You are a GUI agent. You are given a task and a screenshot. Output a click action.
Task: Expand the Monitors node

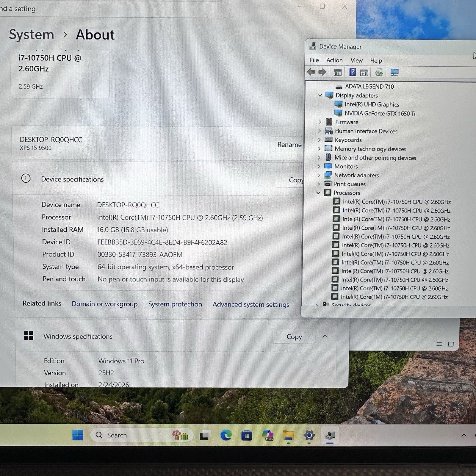(319, 166)
